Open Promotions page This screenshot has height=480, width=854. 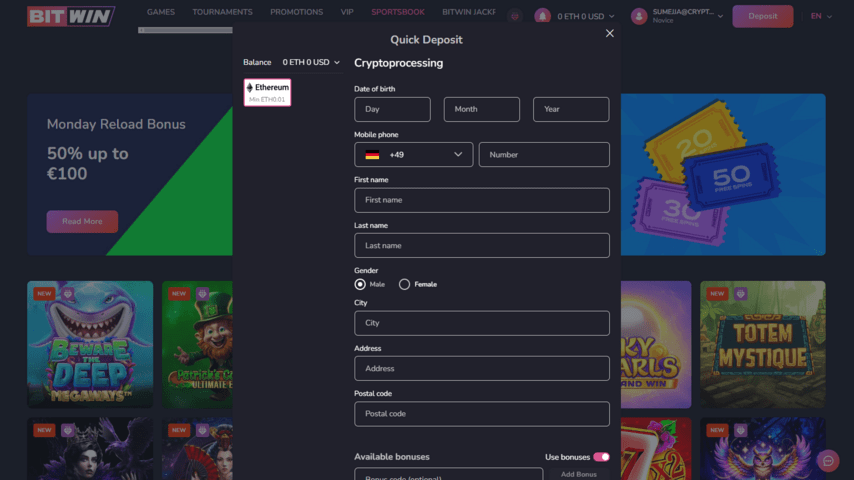(x=296, y=12)
